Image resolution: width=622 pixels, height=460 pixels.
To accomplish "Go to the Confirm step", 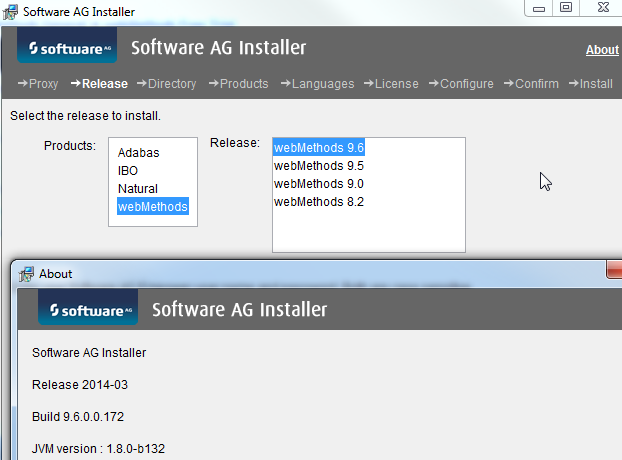I will click(531, 84).
